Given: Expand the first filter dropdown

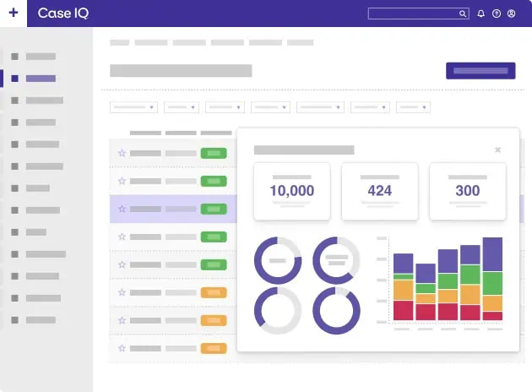Looking at the screenshot, I should [134, 107].
